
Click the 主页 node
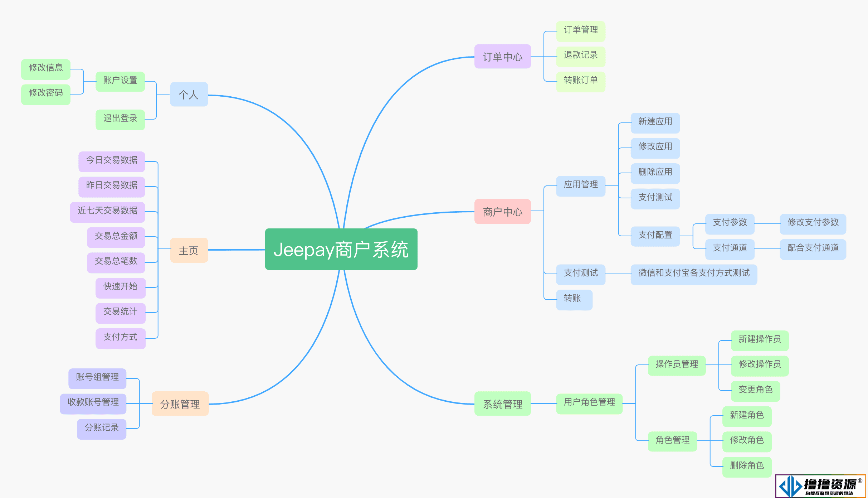tap(189, 250)
